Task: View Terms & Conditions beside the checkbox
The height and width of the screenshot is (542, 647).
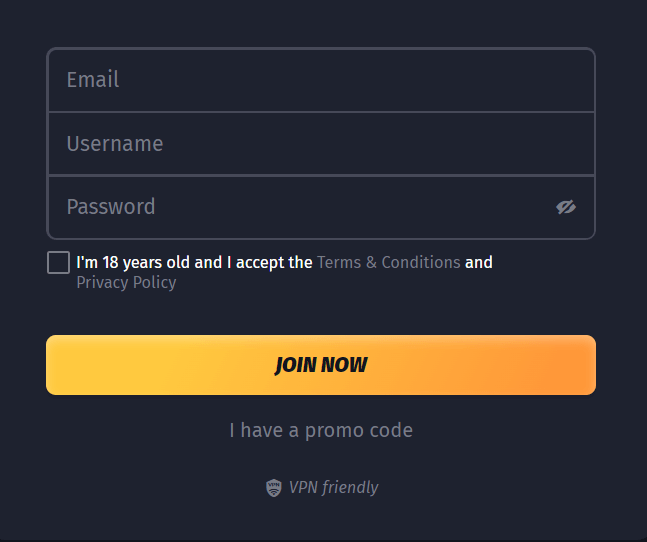Action: click(x=388, y=262)
